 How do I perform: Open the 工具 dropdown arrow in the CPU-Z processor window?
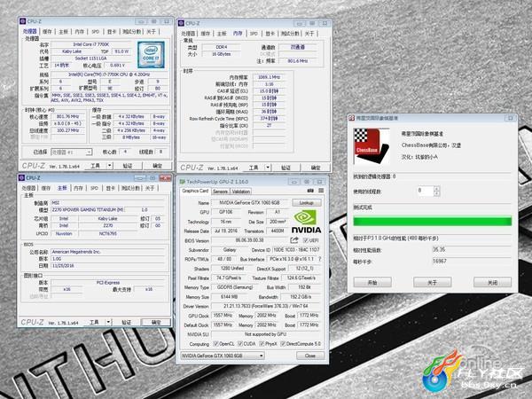(x=110, y=166)
